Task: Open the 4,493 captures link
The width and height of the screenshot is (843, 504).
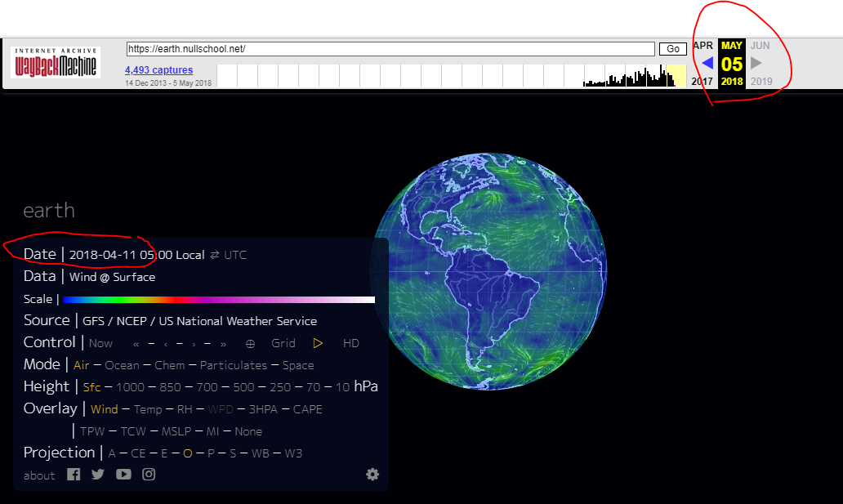Action: pyautogui.click(x=159, y=70)
